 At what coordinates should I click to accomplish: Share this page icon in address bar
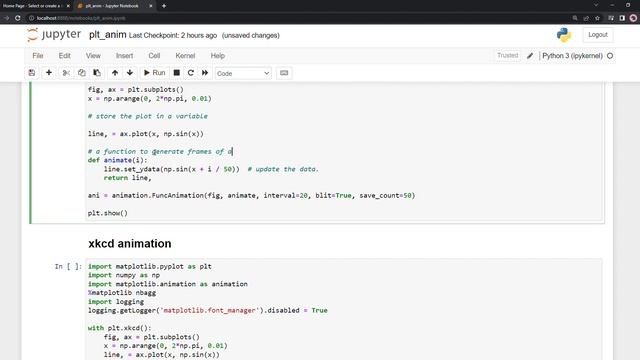587,18
